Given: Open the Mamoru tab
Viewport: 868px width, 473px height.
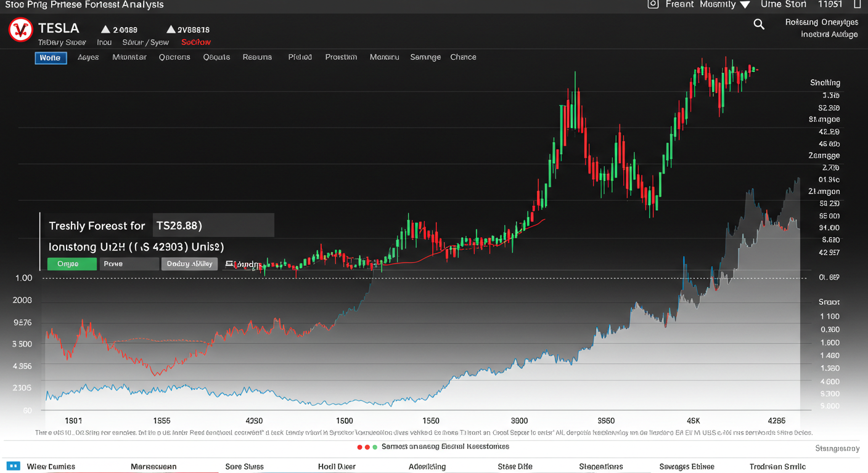Looking at the screenshot, I should [385, 57].
